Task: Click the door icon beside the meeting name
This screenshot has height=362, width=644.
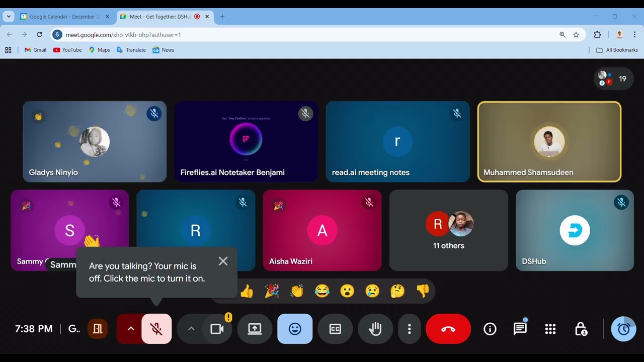Action: point(98,329)
